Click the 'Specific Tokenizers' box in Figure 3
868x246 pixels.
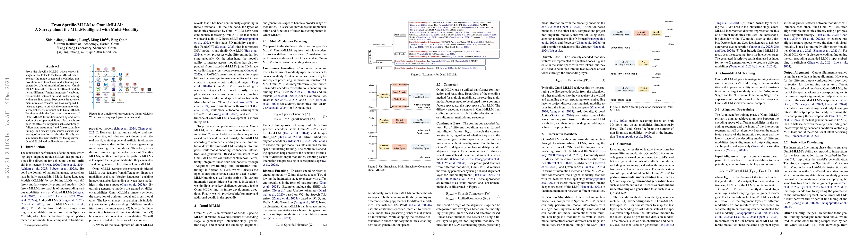[384, 147]
